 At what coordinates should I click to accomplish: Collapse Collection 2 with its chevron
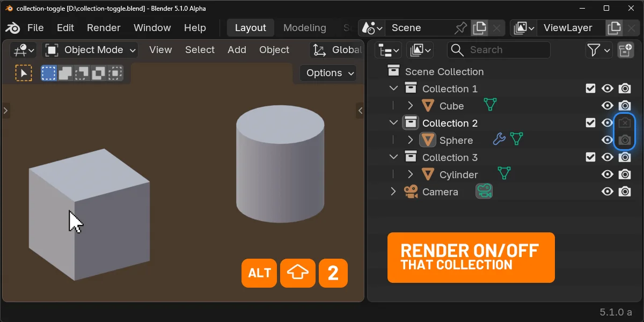[x=393, y=122]
